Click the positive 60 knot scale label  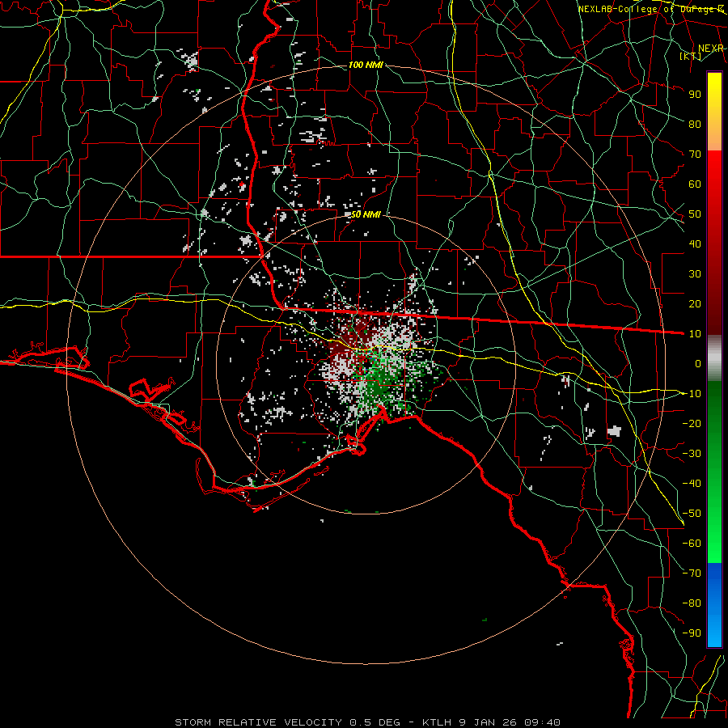pos(695,184)
